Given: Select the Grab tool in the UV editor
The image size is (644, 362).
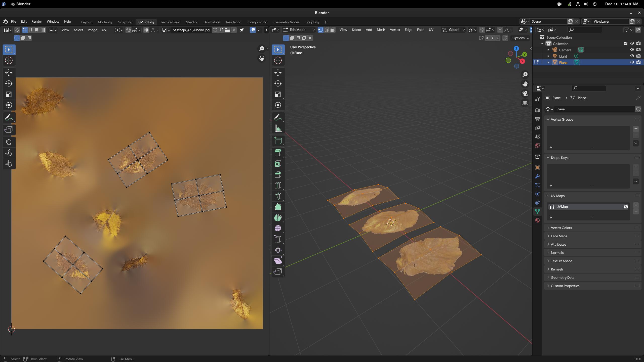Looking at the screenshot, I should coord(9,142).
